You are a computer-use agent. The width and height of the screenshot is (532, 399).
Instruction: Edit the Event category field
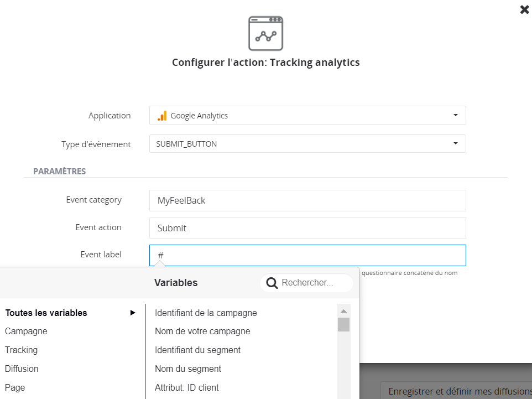(x=307, y=200)
